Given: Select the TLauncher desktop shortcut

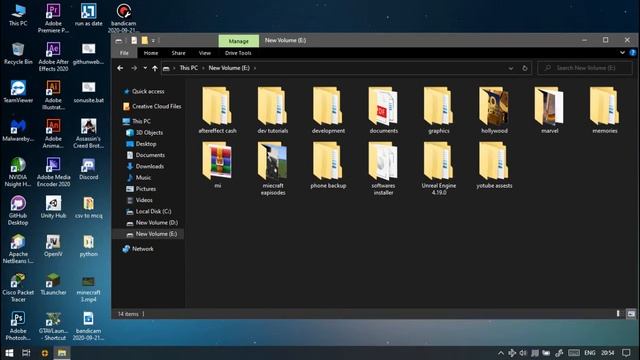Looking at the screenshot, I should (53, 284).
